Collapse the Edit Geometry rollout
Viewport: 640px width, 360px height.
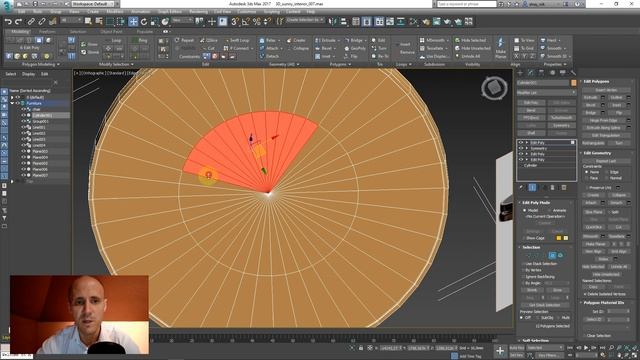point(597,153)
